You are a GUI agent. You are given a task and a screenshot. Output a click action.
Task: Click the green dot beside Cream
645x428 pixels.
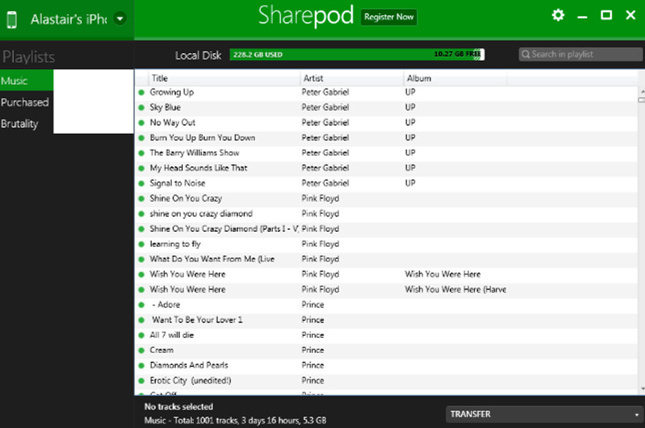[142, 350]
